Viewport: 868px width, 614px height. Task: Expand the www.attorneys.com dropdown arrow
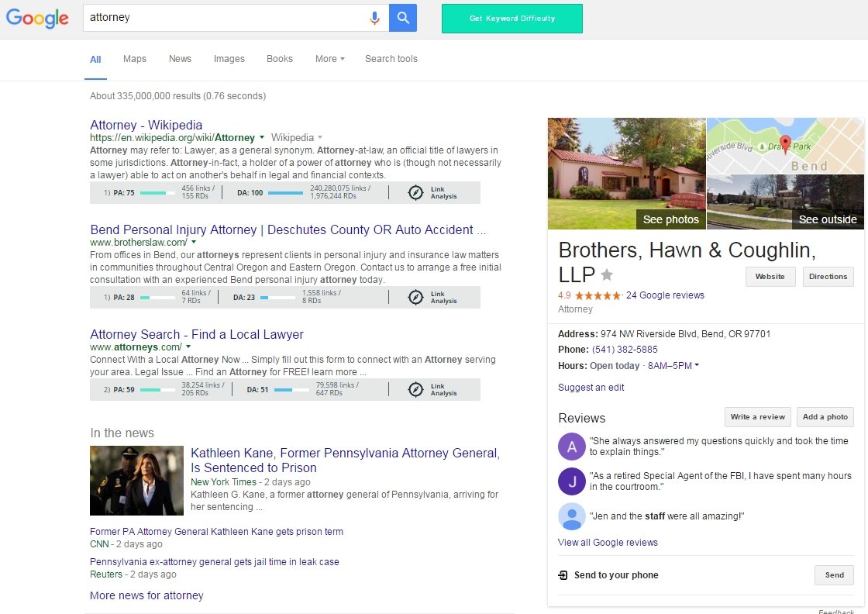[x=188, y=347]
